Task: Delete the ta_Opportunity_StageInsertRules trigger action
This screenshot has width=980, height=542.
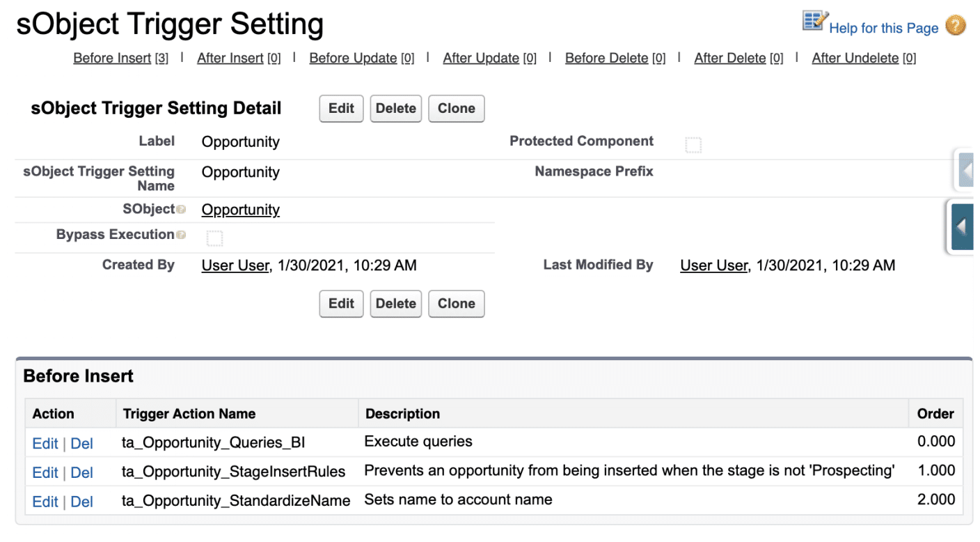Action: pyautogui.click(x=81, y=472)
